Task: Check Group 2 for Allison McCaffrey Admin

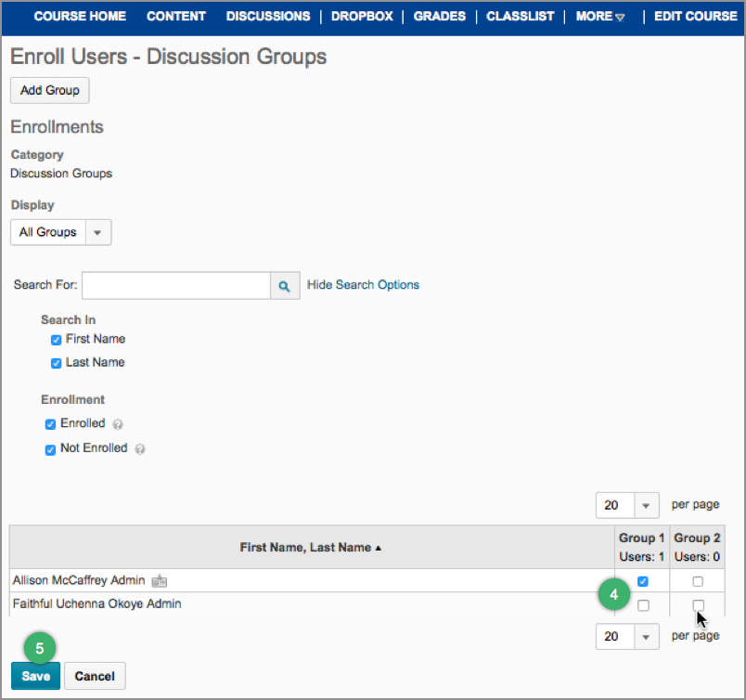Action: point(698,581)
